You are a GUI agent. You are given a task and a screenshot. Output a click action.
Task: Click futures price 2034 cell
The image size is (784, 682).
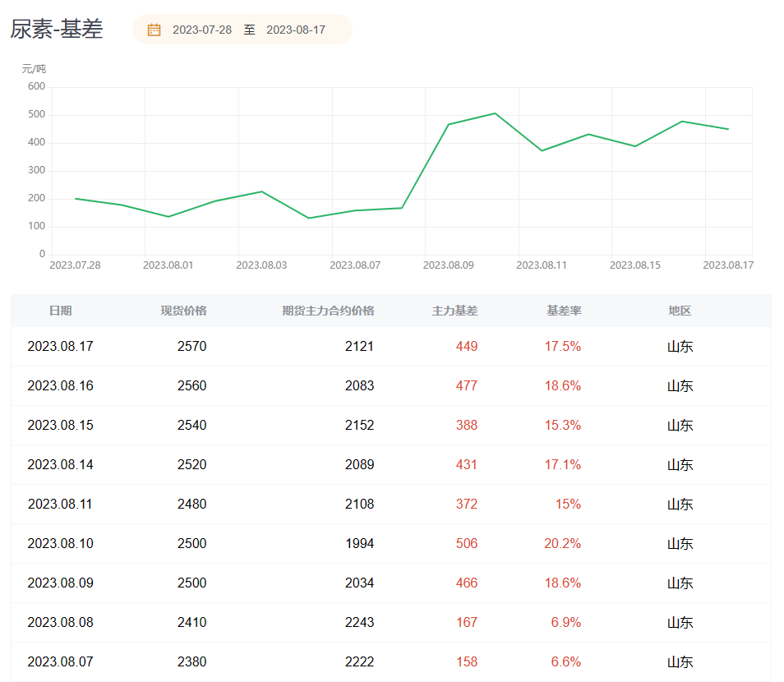pyautogui.click(x=359, y=583)
